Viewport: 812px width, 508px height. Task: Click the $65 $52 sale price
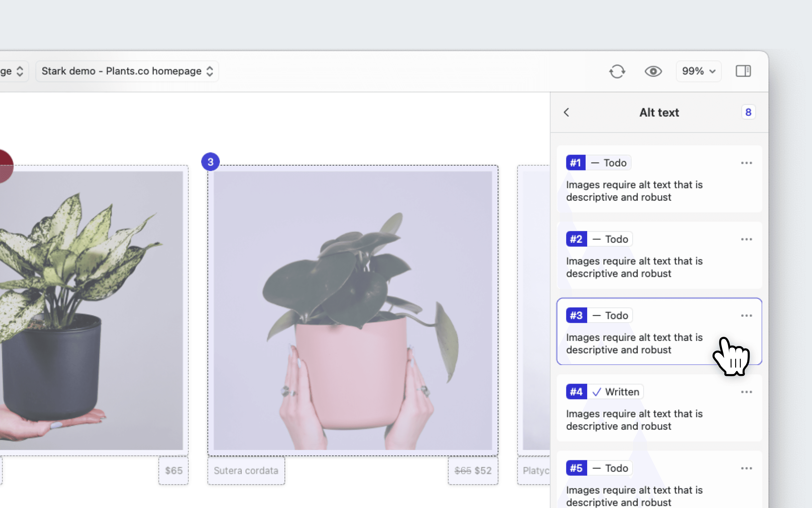point(473,470)
